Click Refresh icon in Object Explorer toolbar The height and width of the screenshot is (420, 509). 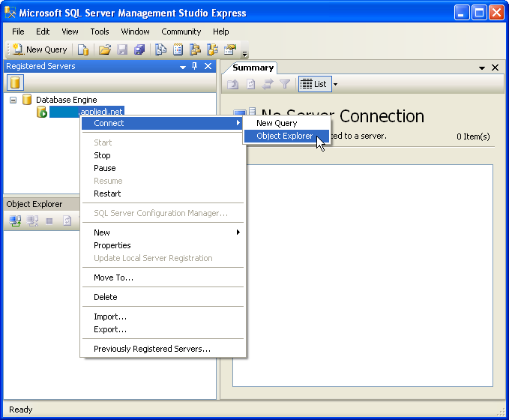(67, 221)
